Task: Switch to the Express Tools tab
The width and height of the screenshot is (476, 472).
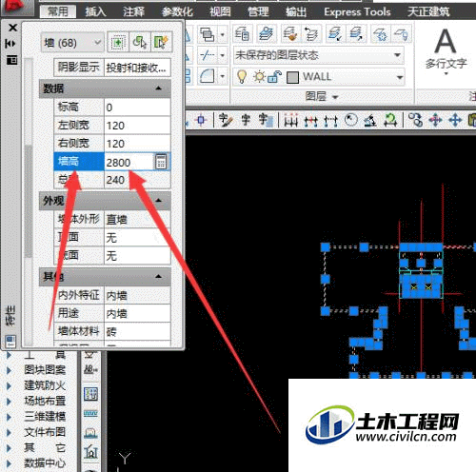Action: (357, 11)
